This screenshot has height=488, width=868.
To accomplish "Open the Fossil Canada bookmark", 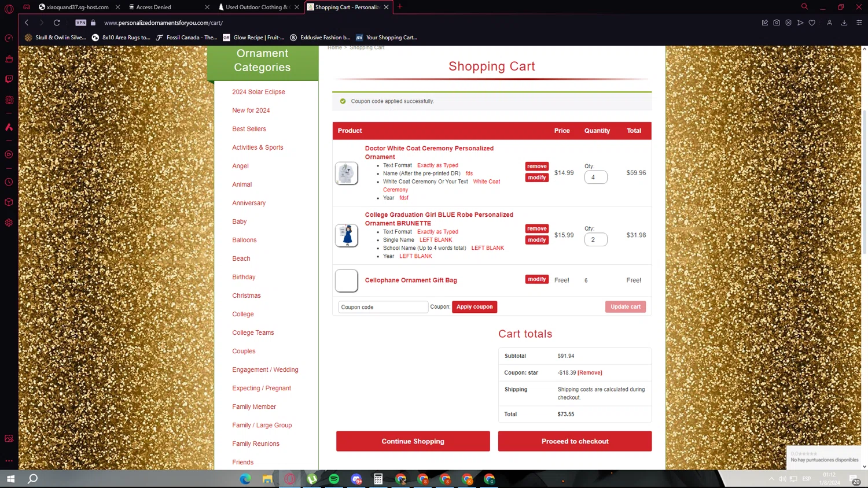I will coord(186,38).
